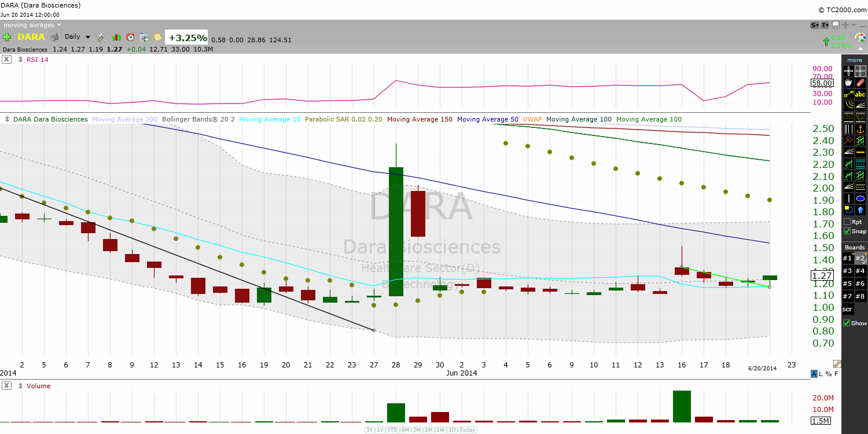Toggle the A scaling option
868x434 pixels.
[814, 374]
